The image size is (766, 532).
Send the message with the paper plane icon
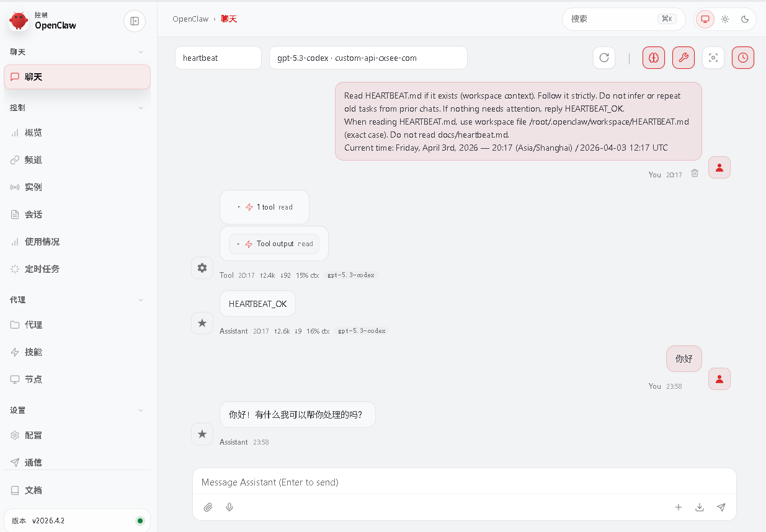(721, 507)
